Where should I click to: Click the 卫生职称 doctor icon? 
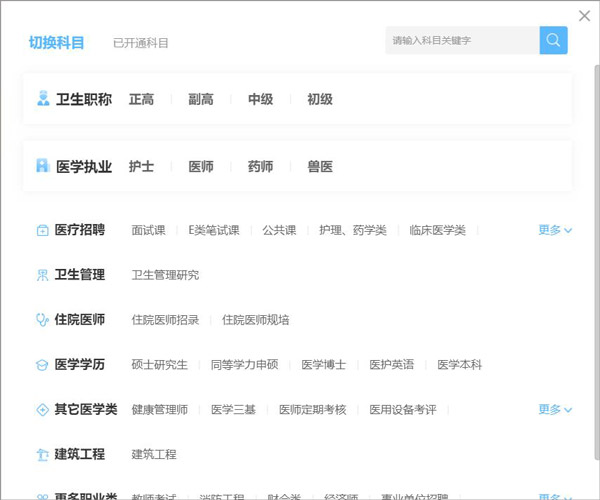tap(43, 98)
